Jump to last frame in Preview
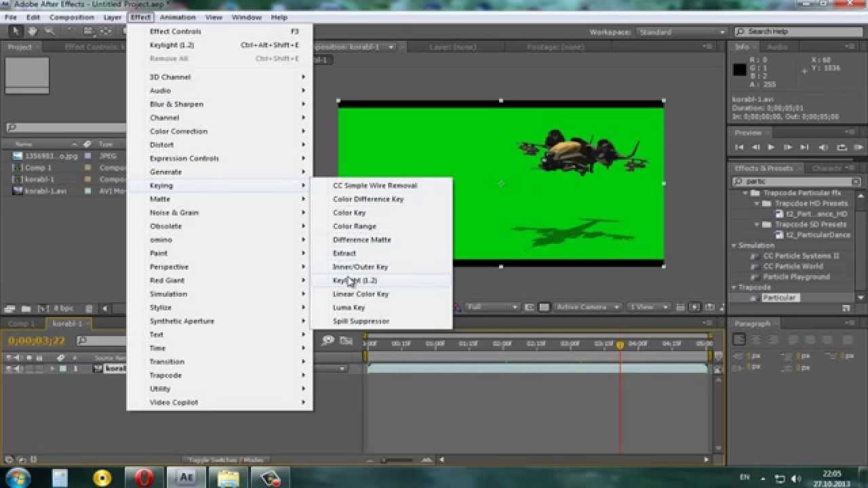Viewport: 868px width, 488px height. pyautogui.click(x=804, y=147)
